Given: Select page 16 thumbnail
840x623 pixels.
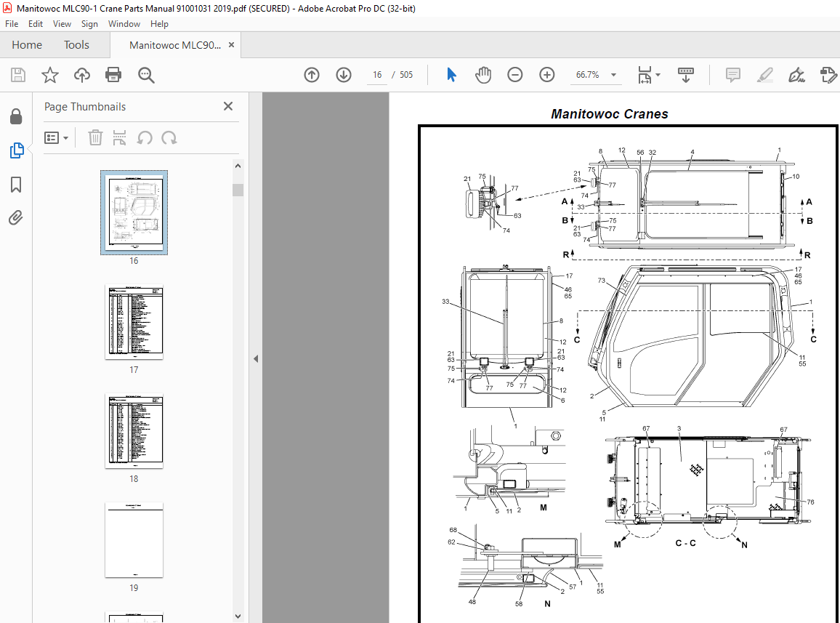Looking at the screenshot, I should pyautogui.click(x=134, y=212).
